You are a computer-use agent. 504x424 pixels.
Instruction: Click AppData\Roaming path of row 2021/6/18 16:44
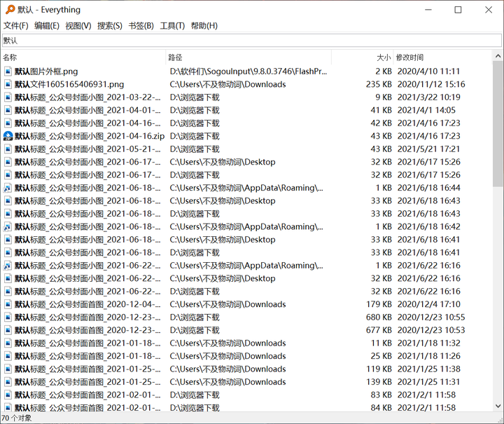click(x=246, y=188)
